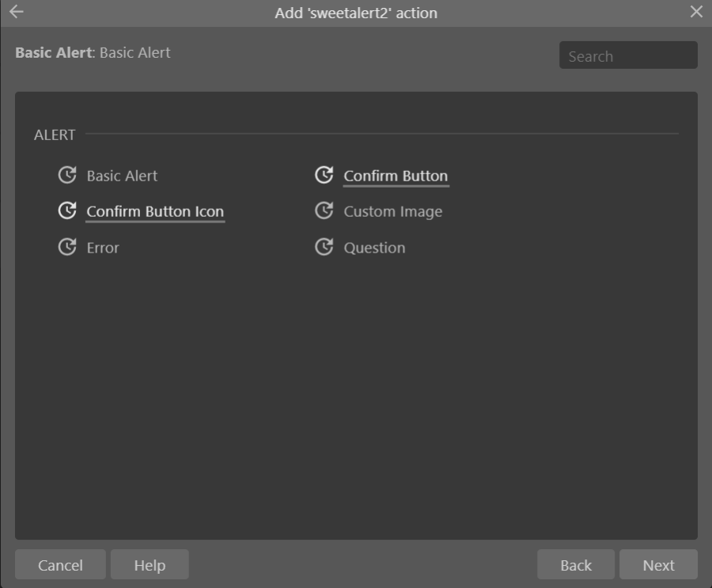Screen dimensions: 712x588
Task: Click the Next button
Action: point(658,564)
